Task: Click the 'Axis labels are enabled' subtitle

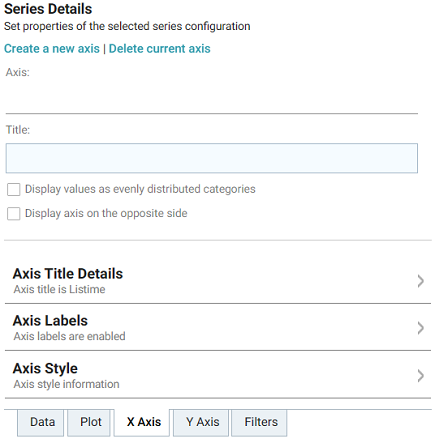Action: click(69, 336)
